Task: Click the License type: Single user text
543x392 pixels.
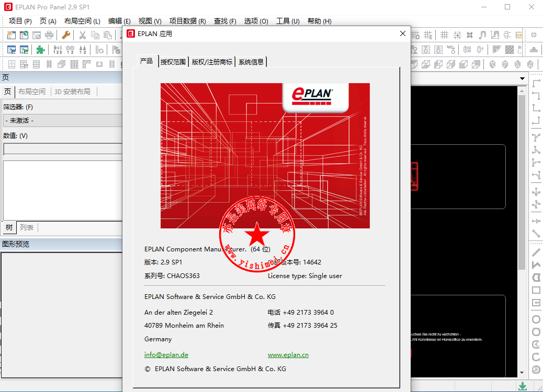Action: 305,276
